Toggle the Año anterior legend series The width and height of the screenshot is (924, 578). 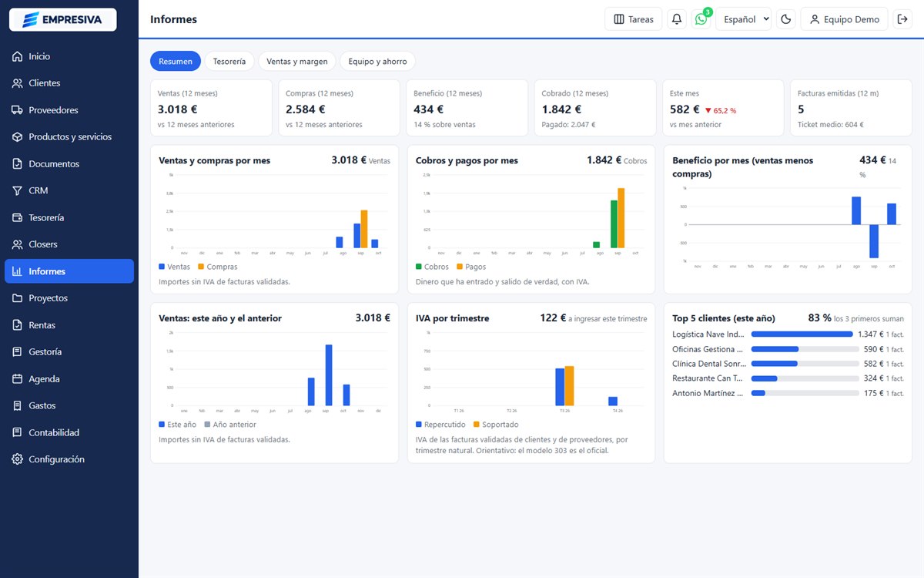click(x=230, y=425)
